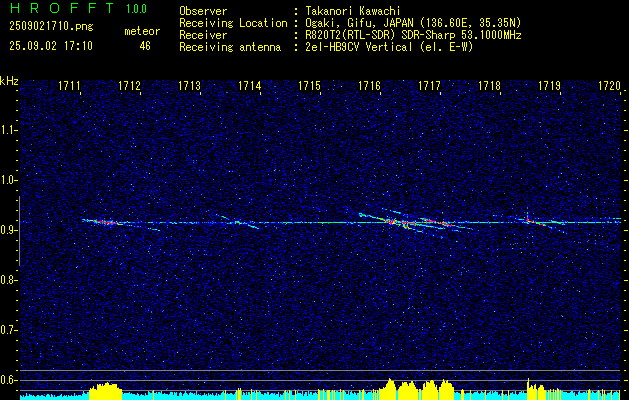The width and height of the screenshot is (629, 400).
Task: Click frequency axis label 0.9
Action: [9, 230]
